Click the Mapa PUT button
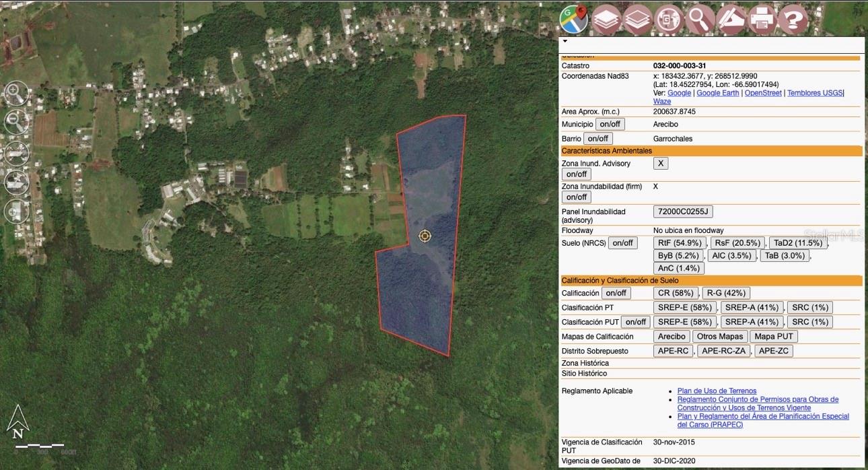 point(774,337)
